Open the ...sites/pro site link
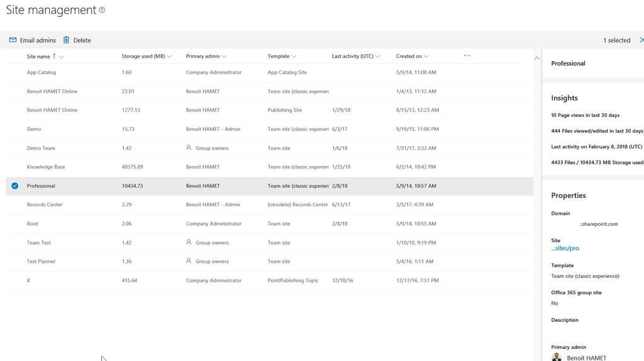Screen dimensions: 644x361 (565, 248)
